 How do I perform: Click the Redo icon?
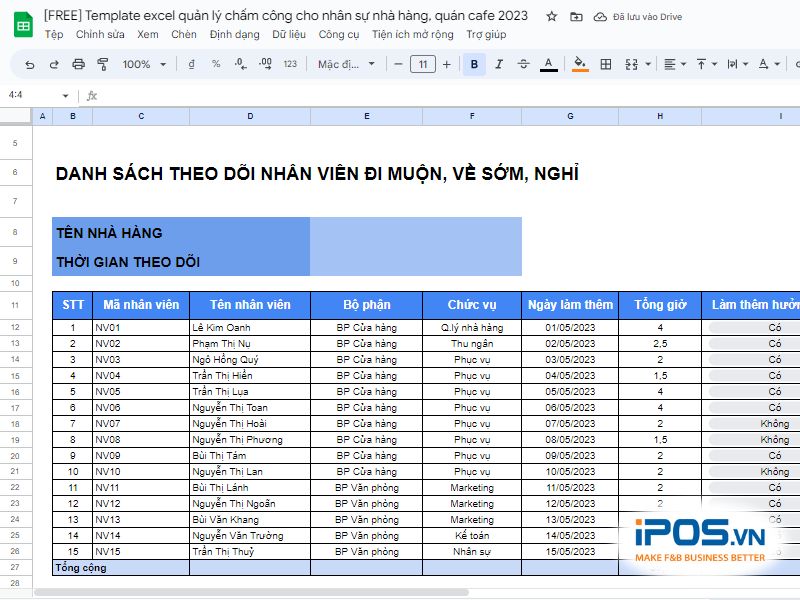point(54,64)
